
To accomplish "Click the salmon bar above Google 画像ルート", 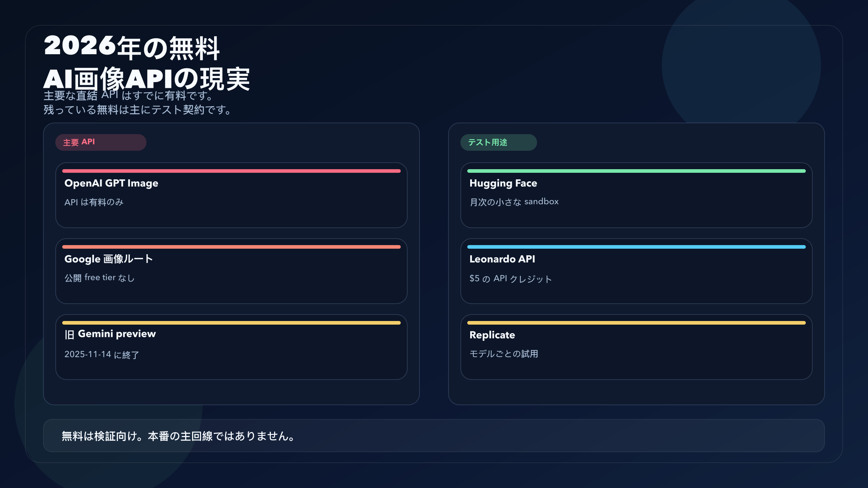I will tap(231, 247).
